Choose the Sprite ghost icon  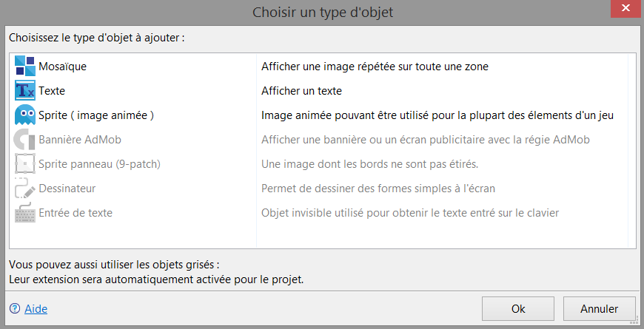(25, 115)
